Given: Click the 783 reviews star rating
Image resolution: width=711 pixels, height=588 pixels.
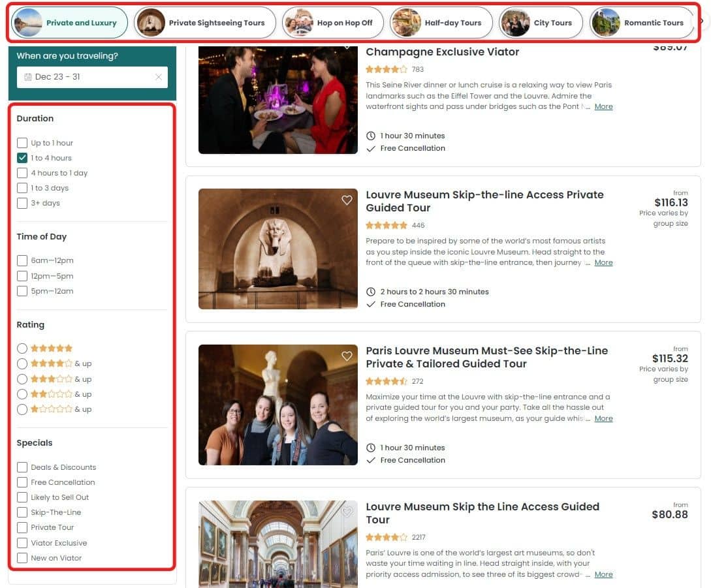Looking at the screenshot, I should tap(387, 69).
